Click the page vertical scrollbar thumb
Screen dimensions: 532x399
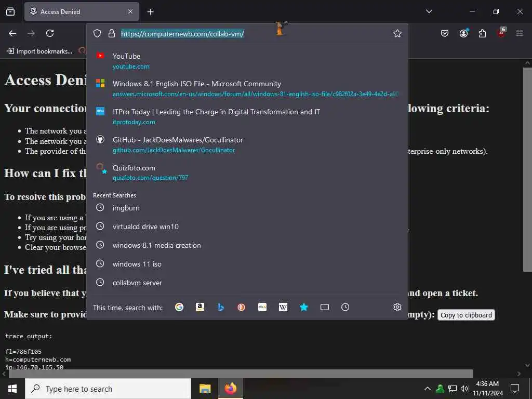tap(527, 169)
